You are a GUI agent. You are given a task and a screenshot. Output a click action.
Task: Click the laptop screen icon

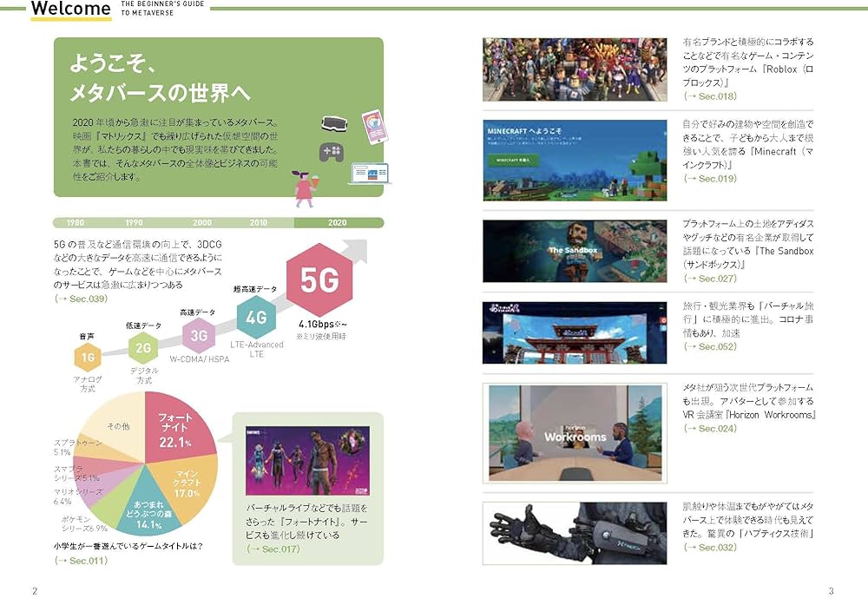(370, 173)
